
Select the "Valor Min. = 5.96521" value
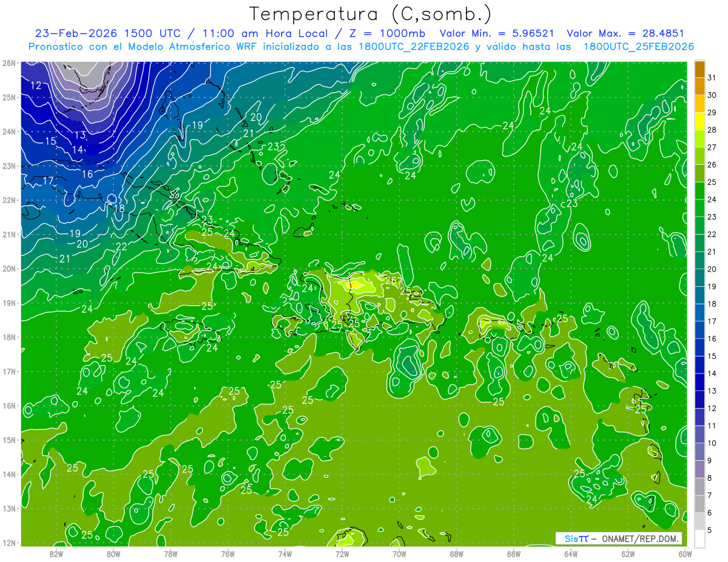(x=497, y=33)
